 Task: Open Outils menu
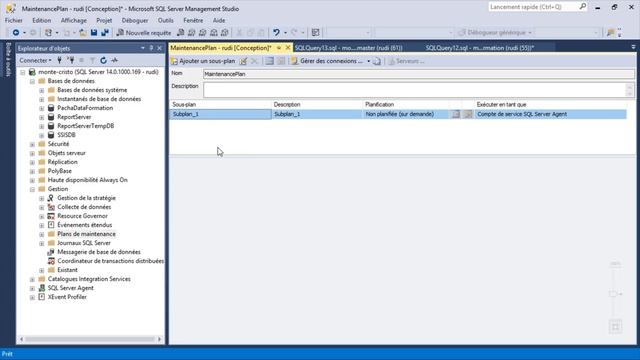click(166, 20)
